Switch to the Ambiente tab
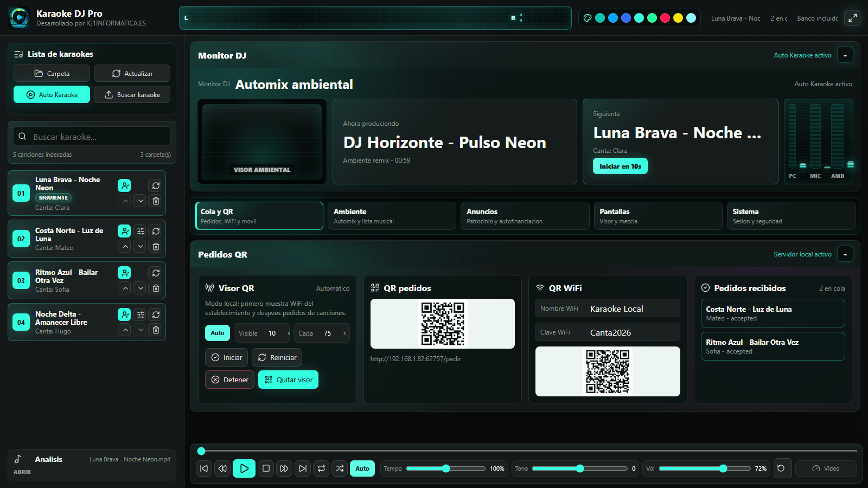This screenshot has width=868, height=488. (392, 216)
